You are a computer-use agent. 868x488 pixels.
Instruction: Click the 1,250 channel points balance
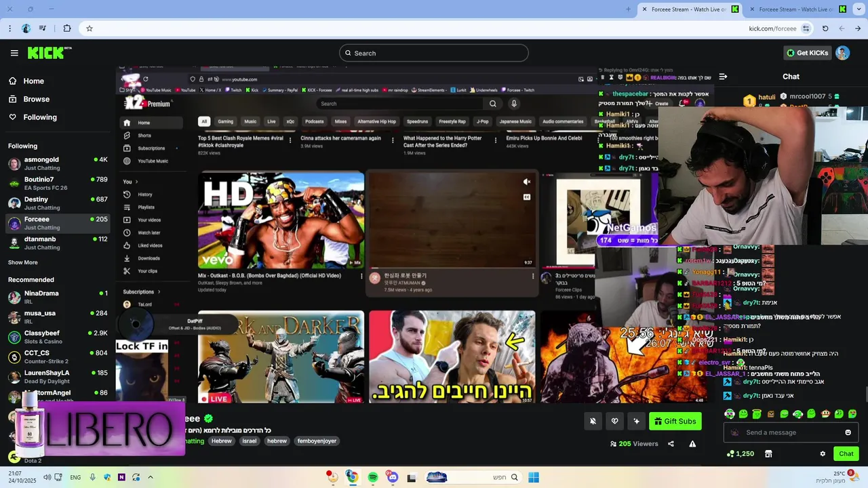(x=740, y=453)
